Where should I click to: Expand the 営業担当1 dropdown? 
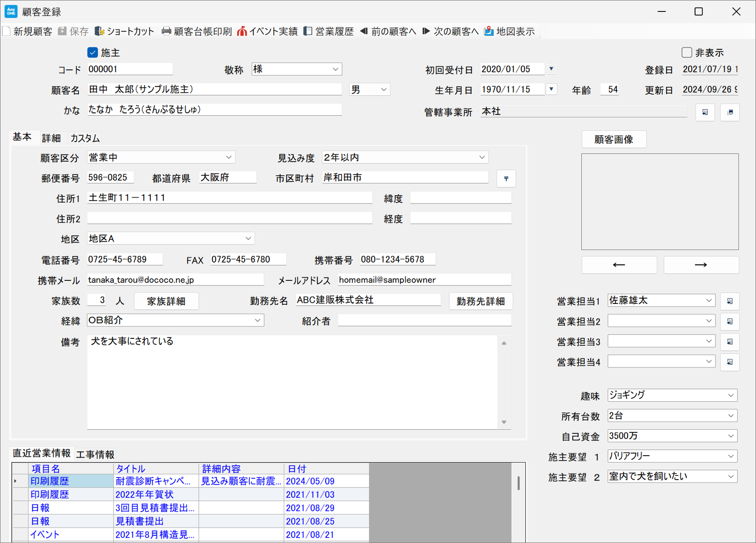709,300
